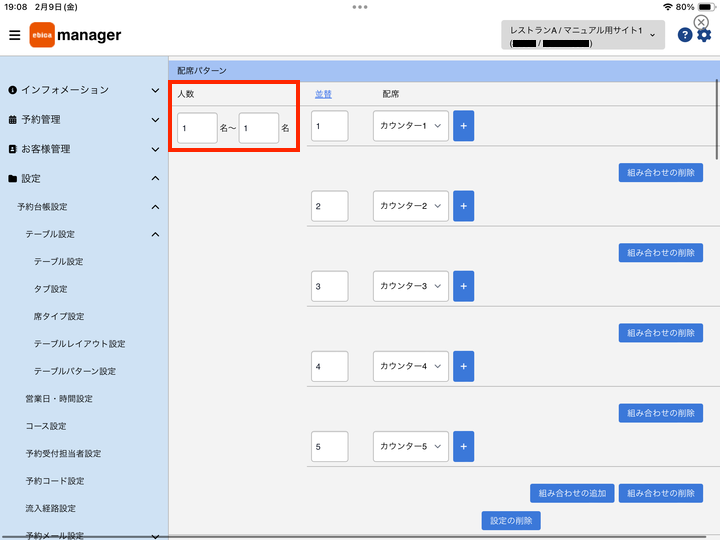
Task: Open the settings gear icon
Action: 704,35
